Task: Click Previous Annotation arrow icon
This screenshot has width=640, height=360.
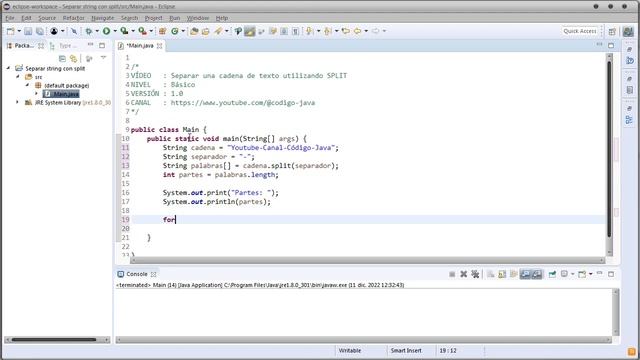Action: [x=327, y=31]
